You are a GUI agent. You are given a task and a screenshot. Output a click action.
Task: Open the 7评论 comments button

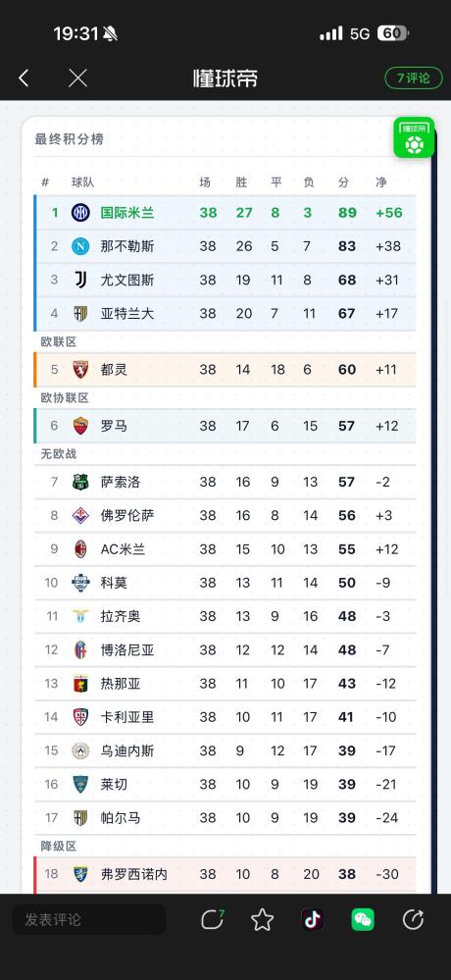[414, 78]
